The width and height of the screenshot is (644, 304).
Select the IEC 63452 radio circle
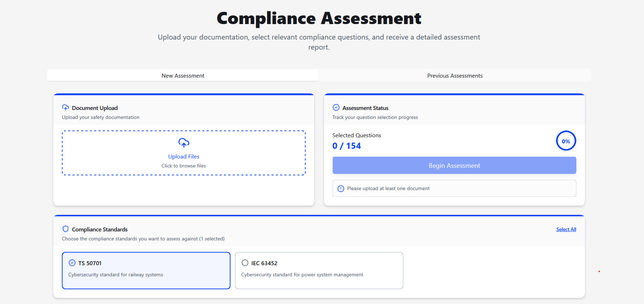click(245, 263)
